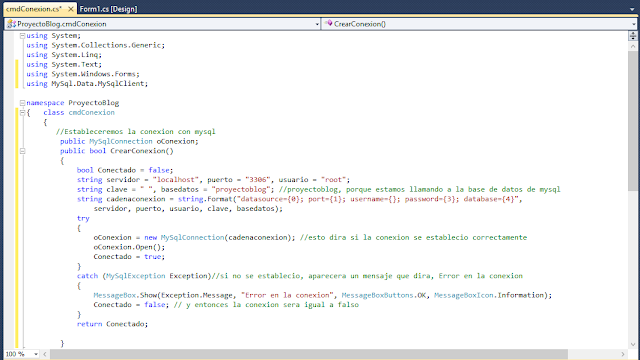Click the class icon beside ProyectoBlog.cmdConexion
Viewport: 640px width, 360px height.
coord(11,24)
